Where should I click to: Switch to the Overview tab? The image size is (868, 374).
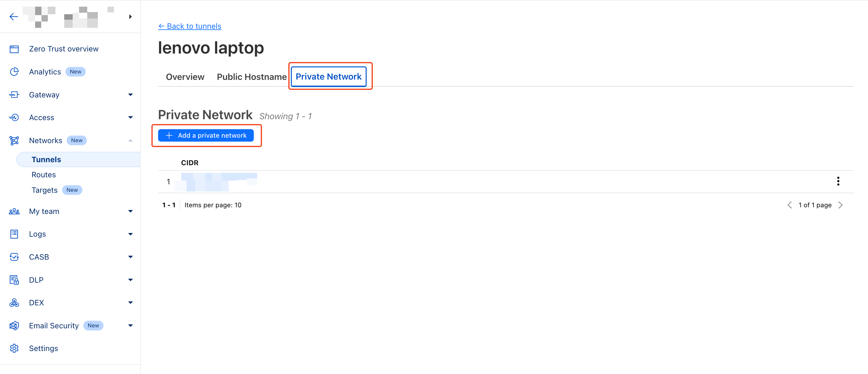(x=185, y=77)
